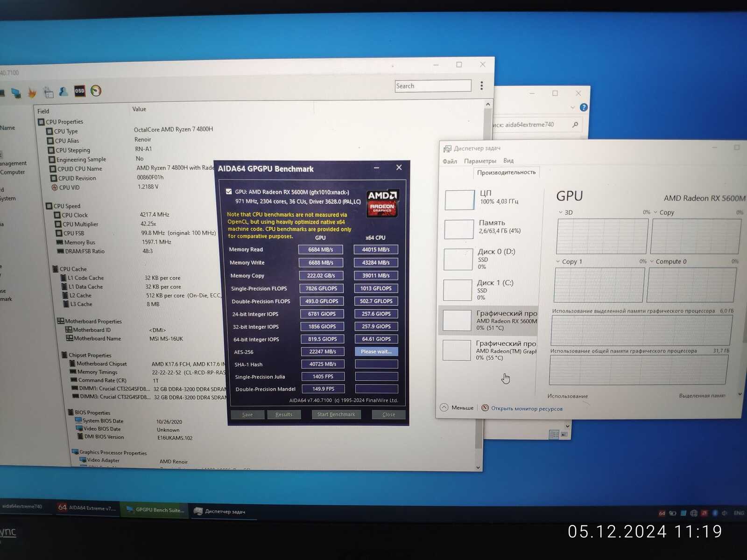Click the Search field in AIDA64

tap(433, 86)
